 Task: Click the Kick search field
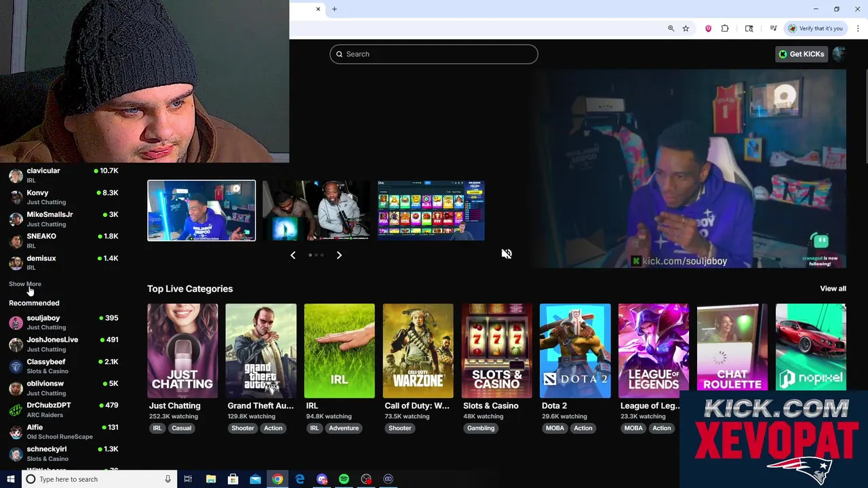[x=434, y=54]
